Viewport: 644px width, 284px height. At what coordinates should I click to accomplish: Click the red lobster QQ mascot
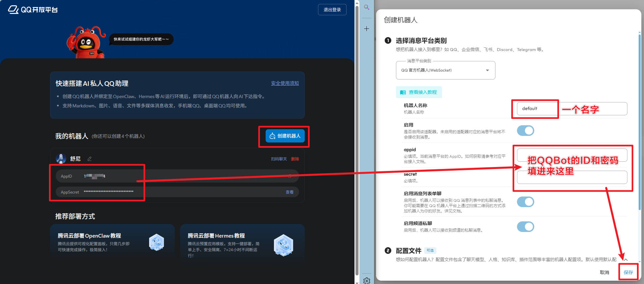click(x=86, y=42)
